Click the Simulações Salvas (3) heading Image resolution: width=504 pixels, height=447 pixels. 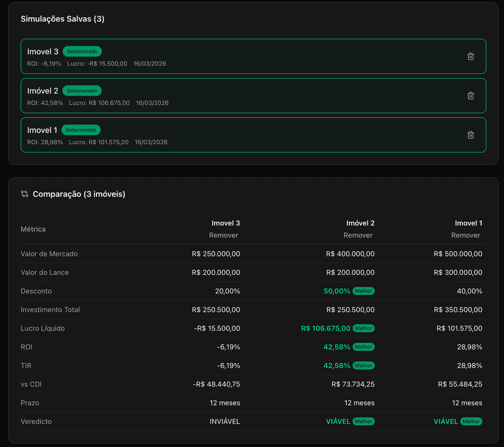click(63, 19)
